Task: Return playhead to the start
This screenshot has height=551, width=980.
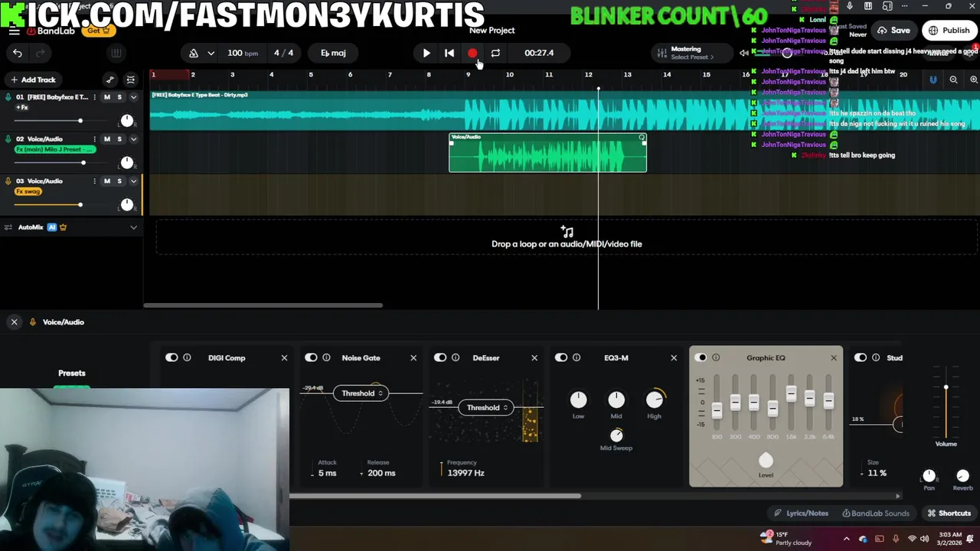Action: [449, 53]
